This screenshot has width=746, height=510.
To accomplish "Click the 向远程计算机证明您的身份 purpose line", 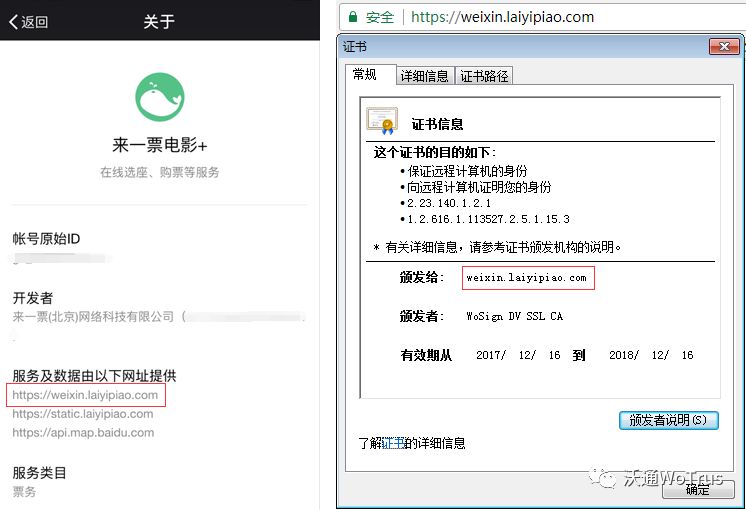I will point(479,187).
